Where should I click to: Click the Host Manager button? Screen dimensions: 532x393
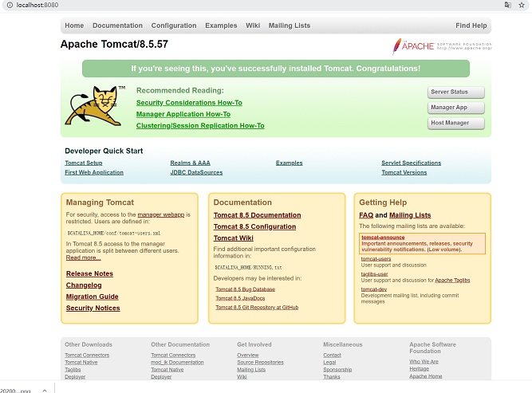tap(456, 123)
